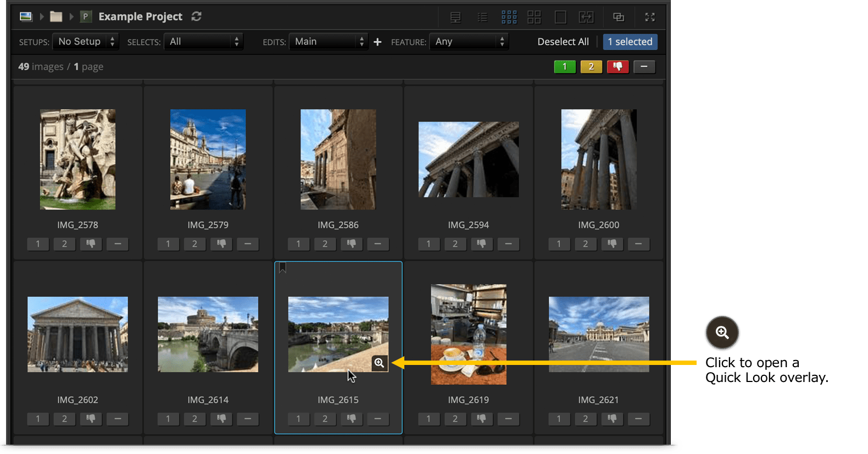Viewport: 868px width, 454px height.
Task: Apply yellow 2 rating to selection
Action: coord(591,67)
